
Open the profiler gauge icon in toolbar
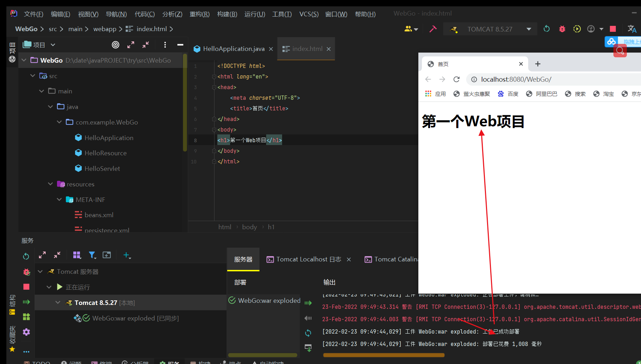tap(591, 29)
